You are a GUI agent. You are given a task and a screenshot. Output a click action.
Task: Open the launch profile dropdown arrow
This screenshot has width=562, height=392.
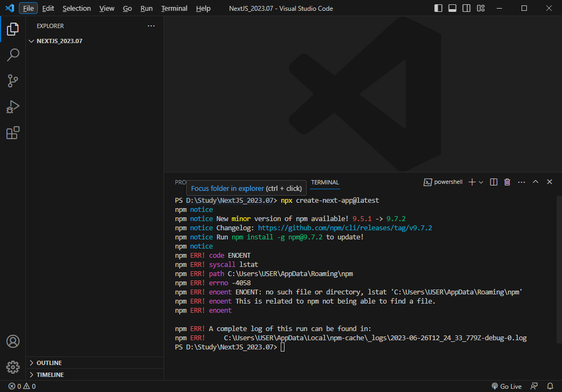coord(481,182)
